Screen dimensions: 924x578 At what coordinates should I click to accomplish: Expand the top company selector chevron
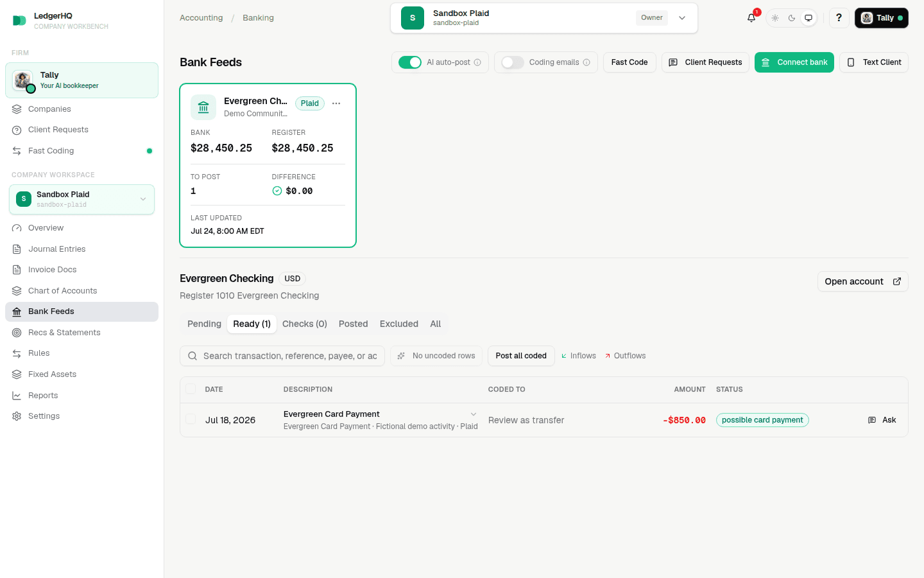click(682, 18)
